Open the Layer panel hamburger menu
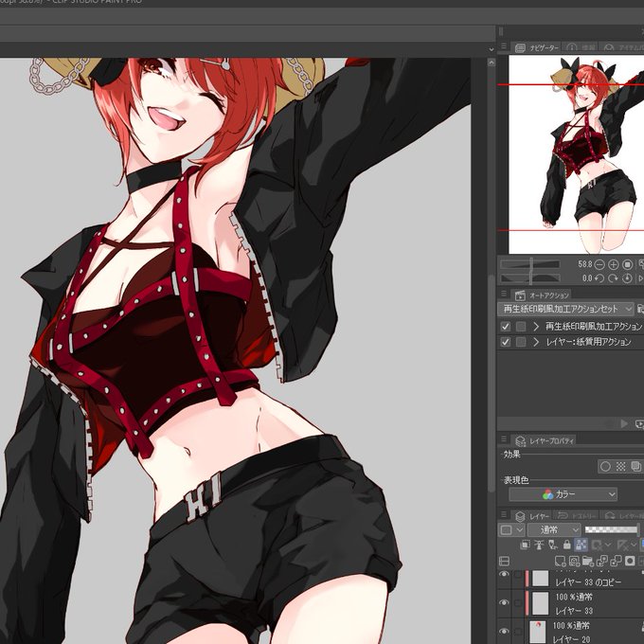This screenshot has height=644, width=644. point(504,515)
